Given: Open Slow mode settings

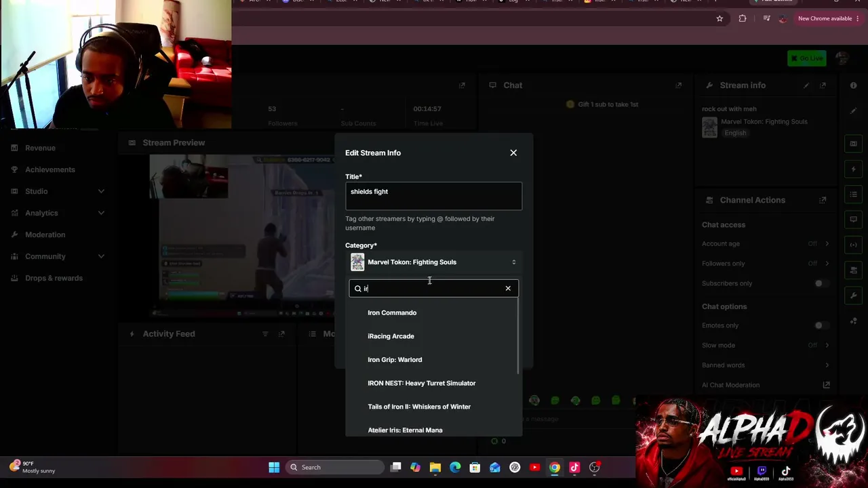Looking at the screenshot, I should [766, 346].
